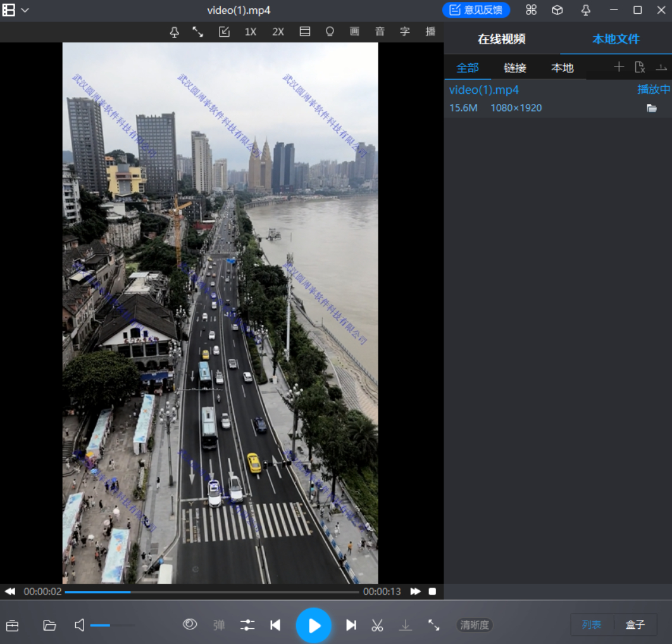Click the delete file icon in playlist

point(640,67)
